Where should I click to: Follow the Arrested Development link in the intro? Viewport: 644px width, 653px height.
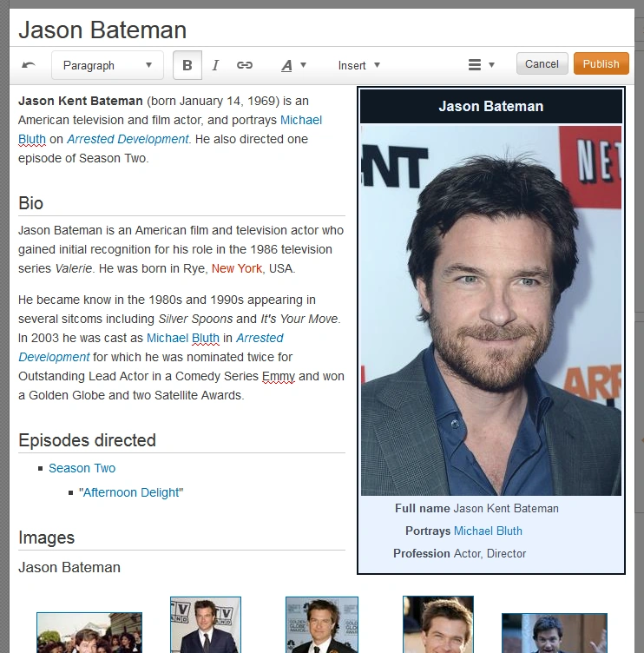[128, 139]
